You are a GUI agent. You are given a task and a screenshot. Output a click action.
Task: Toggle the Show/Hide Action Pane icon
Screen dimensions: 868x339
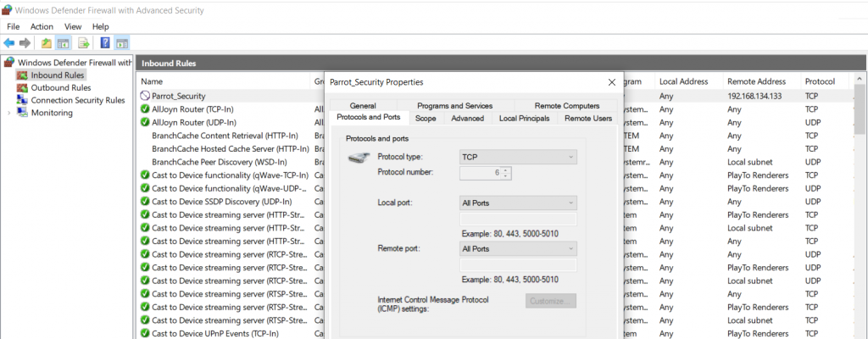[x=122, y=43]
